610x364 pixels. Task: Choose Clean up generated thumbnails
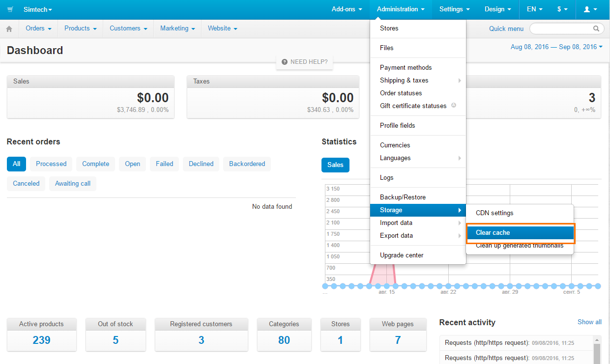coord(520,246)
